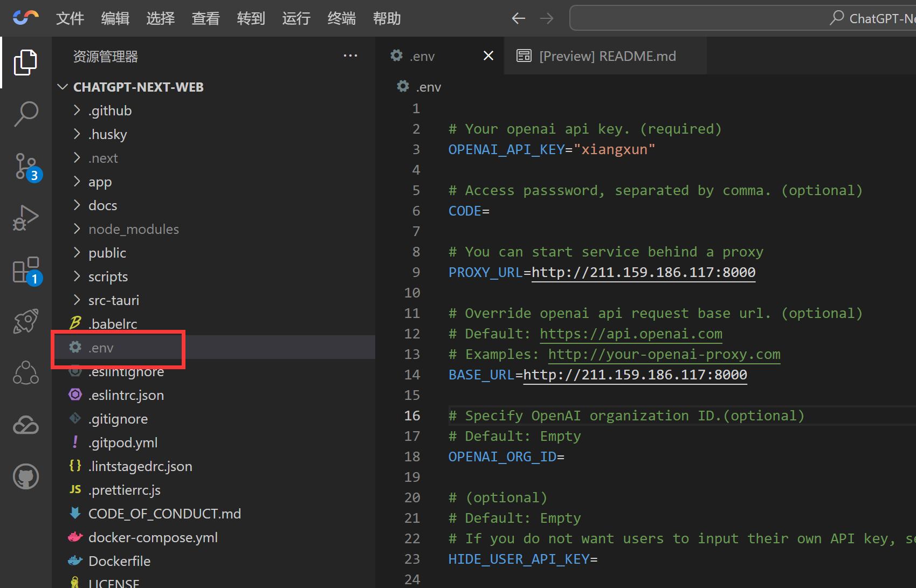Click the gear icon of .env breadcrumb
This screenshot has width=916, height=588.
403,86
